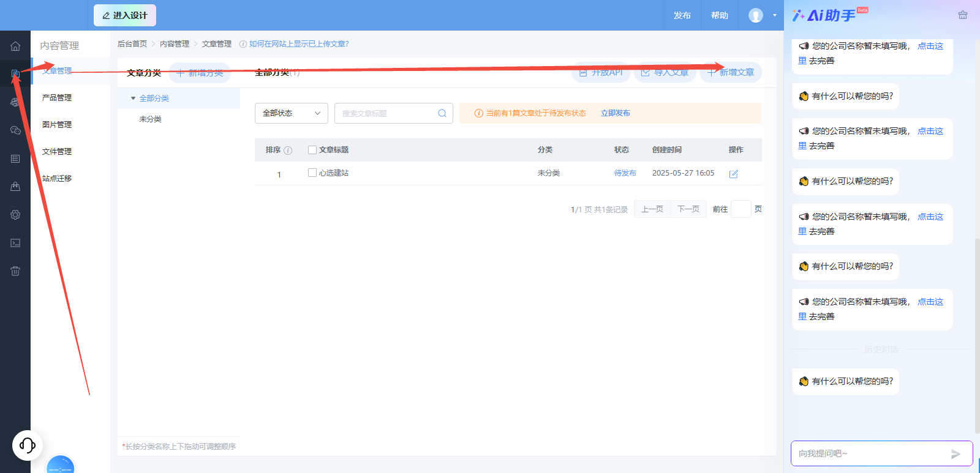Open the home icon in dark sidebar
980x473 pixels.
(15, 46)
